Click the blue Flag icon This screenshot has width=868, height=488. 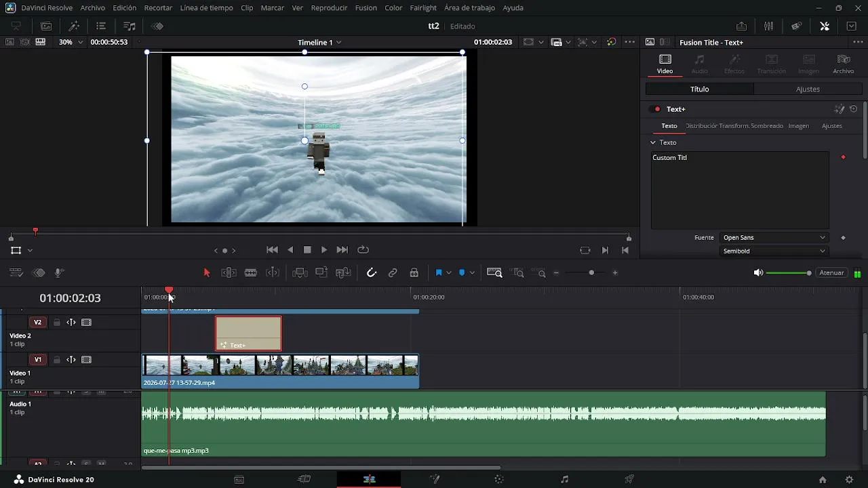[x=439, y=272]
